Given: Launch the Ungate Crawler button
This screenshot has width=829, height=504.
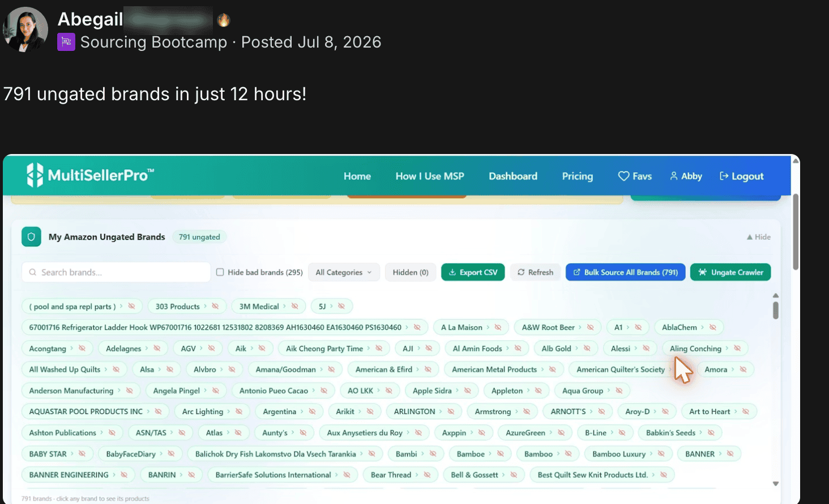Looking at the screenshot, I should 730,272.
